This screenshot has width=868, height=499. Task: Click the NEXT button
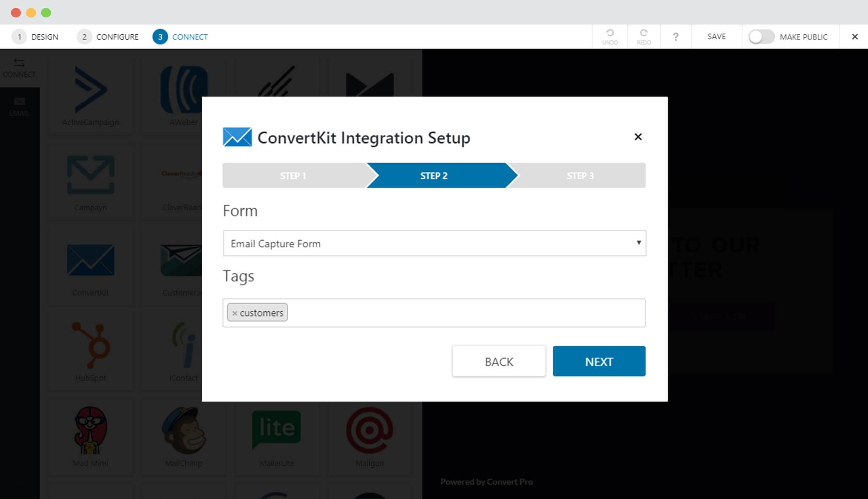599,361
